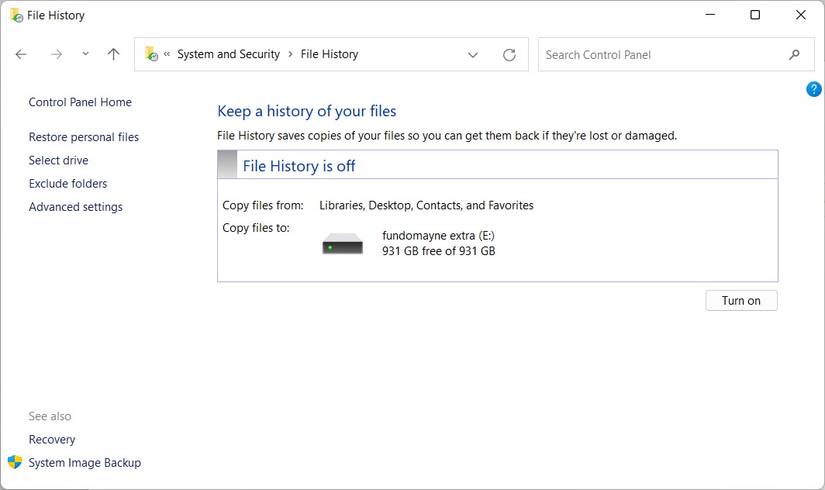Click the address bar folder icon

tap(151, 54)
